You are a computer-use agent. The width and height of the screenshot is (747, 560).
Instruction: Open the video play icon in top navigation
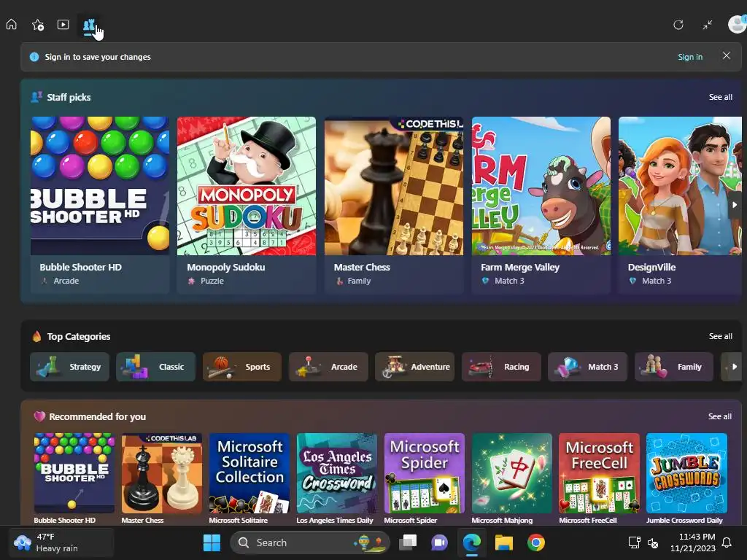pyautogui.click(x=63, y=24)
